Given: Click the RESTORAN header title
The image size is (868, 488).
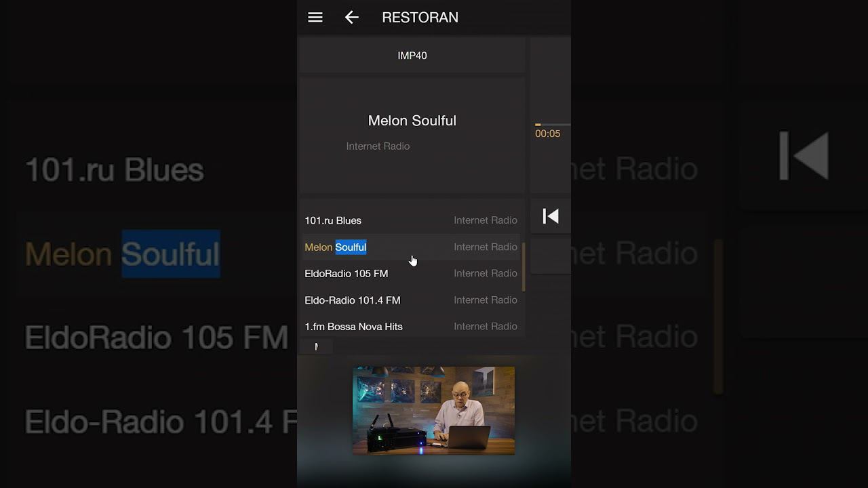Looking at the screenshot, I should (x=420, y=18).
